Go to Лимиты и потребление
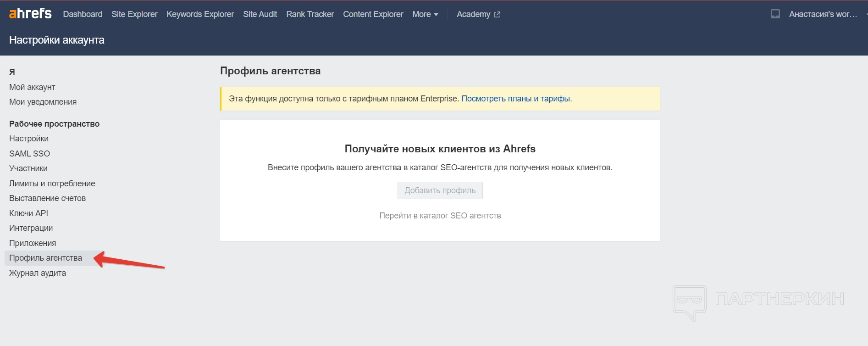The image size is (868, 346). click(52, 184)
